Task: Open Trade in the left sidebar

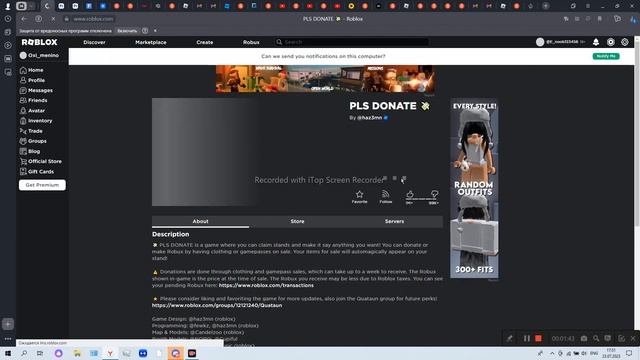Action: tap(31, 131)
